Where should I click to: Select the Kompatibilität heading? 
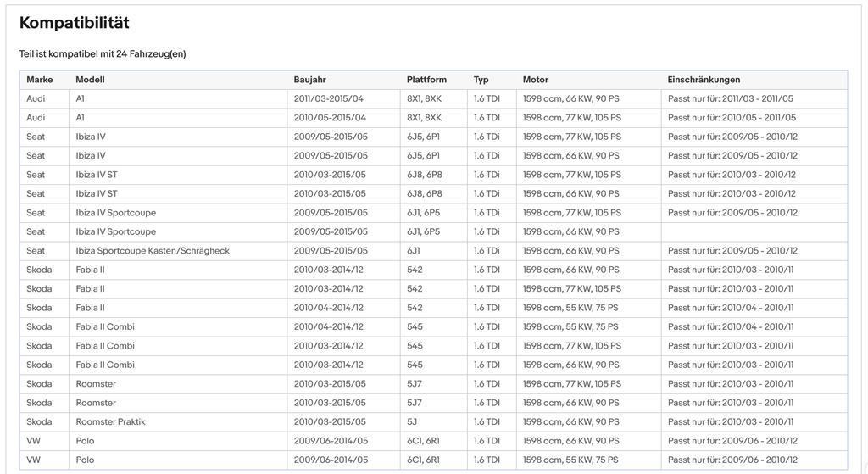point(75,23)
